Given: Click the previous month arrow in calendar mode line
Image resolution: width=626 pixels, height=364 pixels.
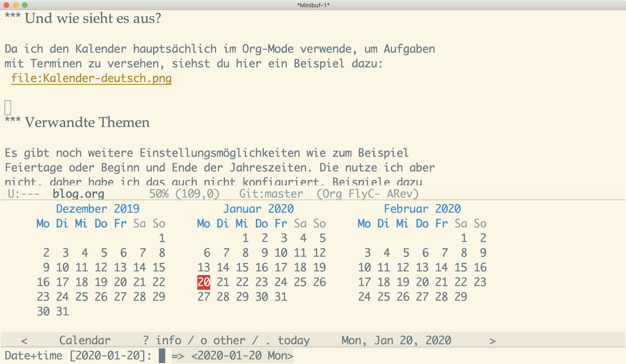Looking at the screenshot, I should tap(24, 341).
